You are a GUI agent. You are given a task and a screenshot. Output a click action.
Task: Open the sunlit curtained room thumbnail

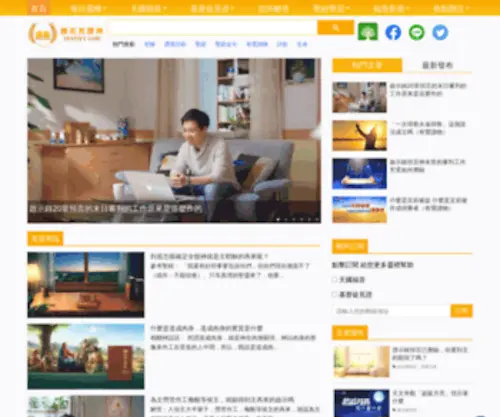point(362,362)
